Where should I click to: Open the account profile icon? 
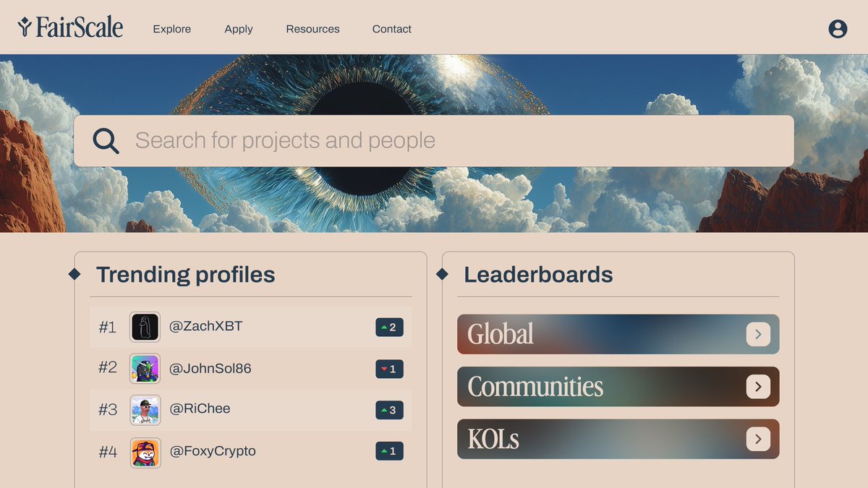pos(838,29)
